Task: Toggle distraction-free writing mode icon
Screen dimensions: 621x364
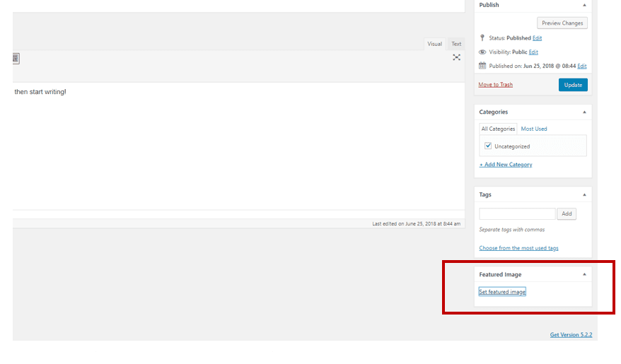Action: 456,57
